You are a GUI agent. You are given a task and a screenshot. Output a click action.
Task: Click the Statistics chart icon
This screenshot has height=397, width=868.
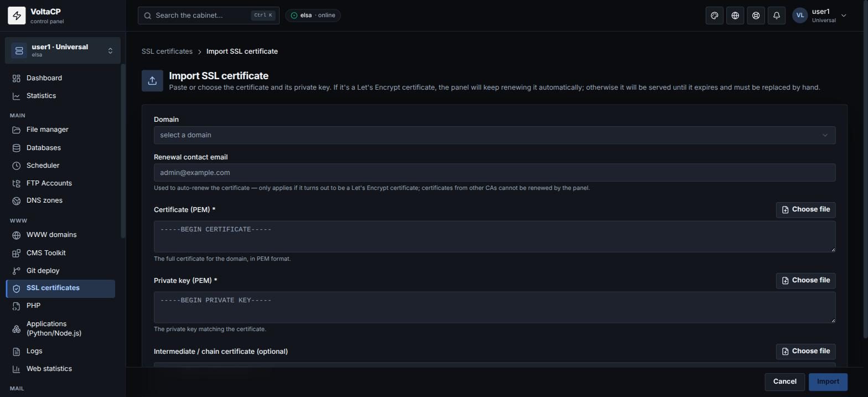(17, 96)
